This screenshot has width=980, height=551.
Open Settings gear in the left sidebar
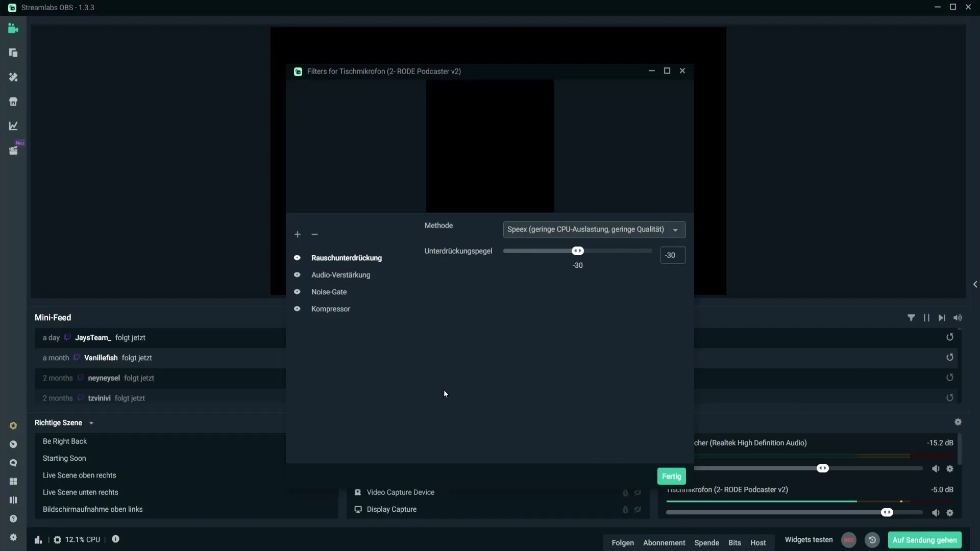(x=13, y=537)
